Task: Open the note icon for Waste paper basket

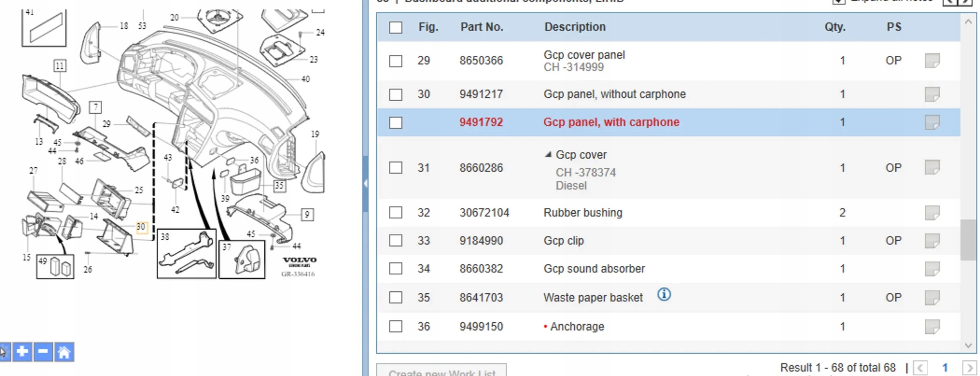Action: (x=932, y=298)
